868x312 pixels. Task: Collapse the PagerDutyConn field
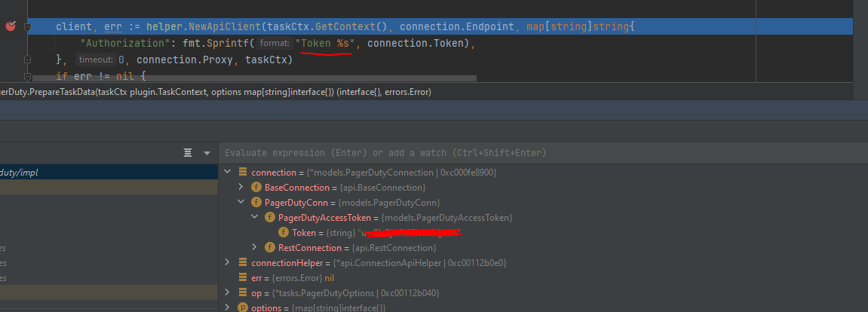pyautogui.click(x=241, y=202)
